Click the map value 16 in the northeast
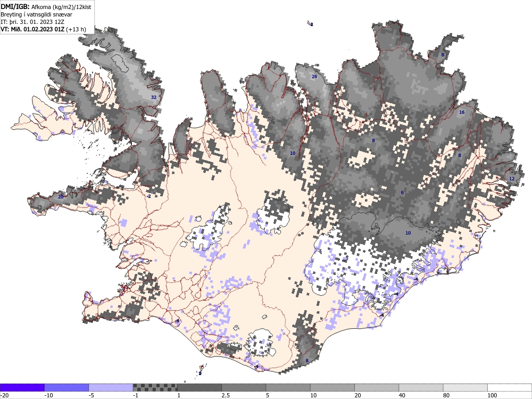 tap(462, 112)
